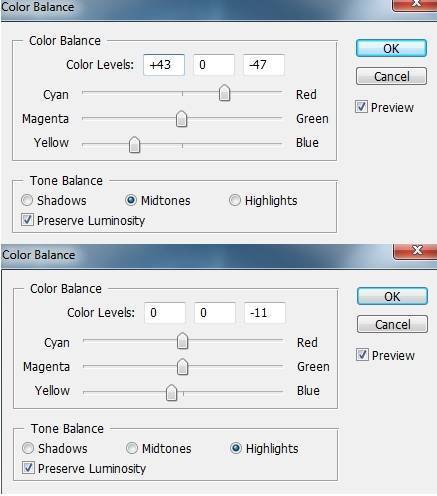This screenshot has height=496, width=437.
Task: Click the -11 Color Levels field
Action: (x=265, y=313)
